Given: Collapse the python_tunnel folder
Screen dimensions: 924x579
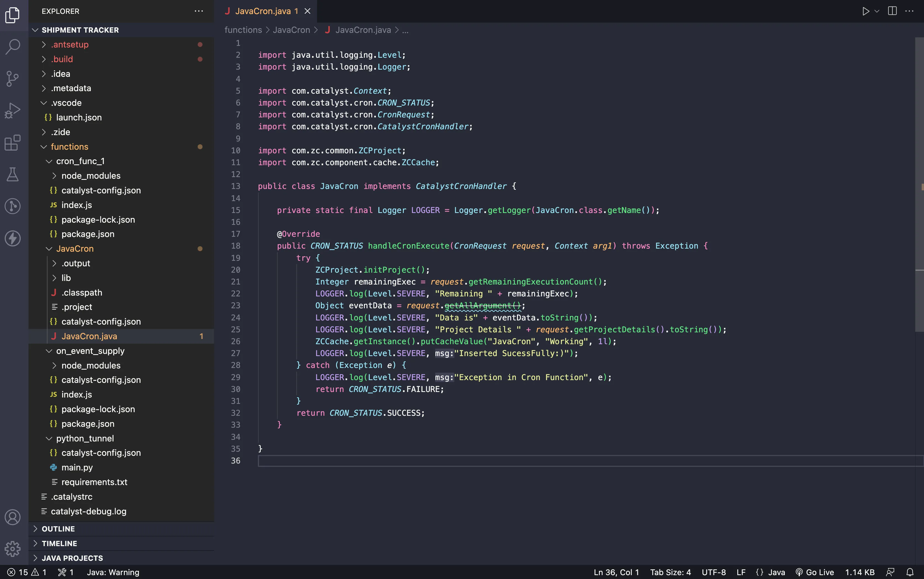Looking at the screenshot, I should (121, 438).
